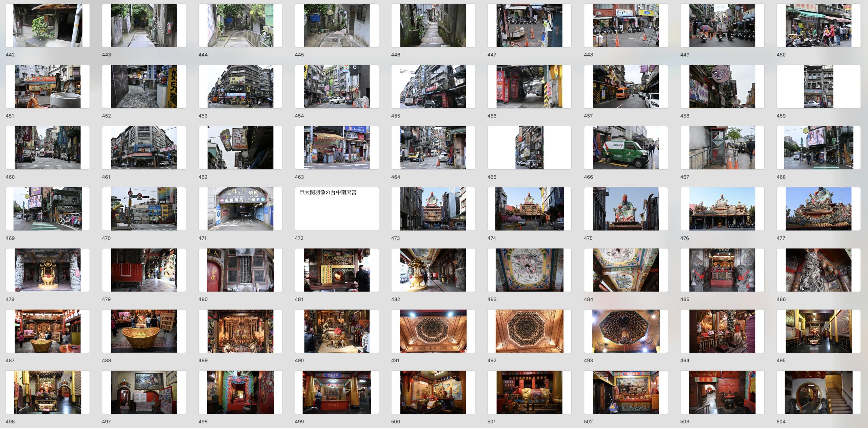
Task: Select slide 492 showing the octagonal ceiling
Action: (529, 331)
